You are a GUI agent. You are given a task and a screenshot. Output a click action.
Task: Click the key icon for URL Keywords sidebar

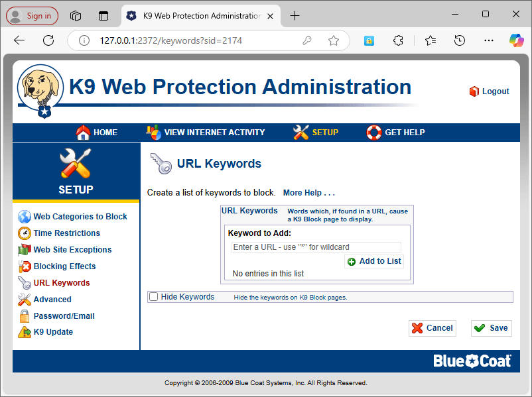(25, 283)
